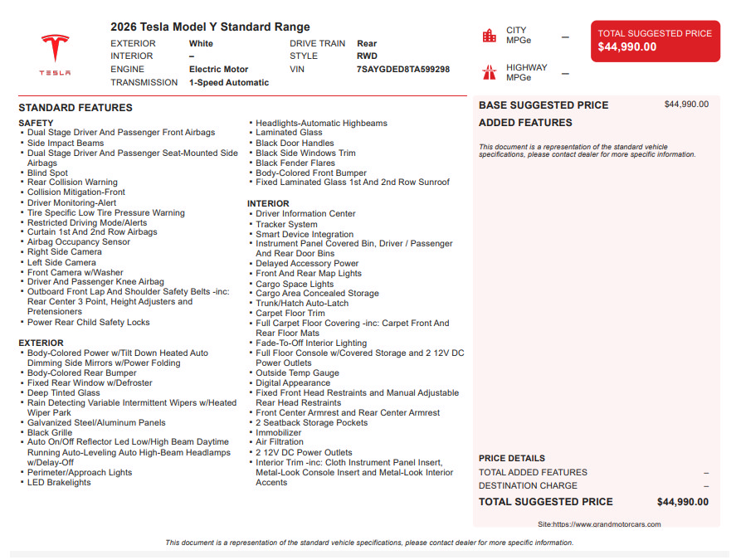
Task: Select the "Driver Monitoring-Alert" line
Action: click(71, 202)
